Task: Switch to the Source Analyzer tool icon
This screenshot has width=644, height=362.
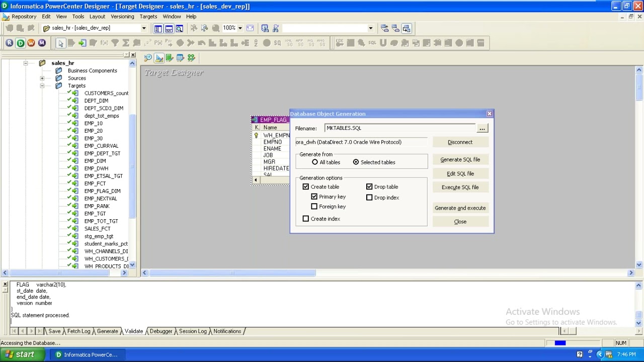Action: (x=148, y=58)
